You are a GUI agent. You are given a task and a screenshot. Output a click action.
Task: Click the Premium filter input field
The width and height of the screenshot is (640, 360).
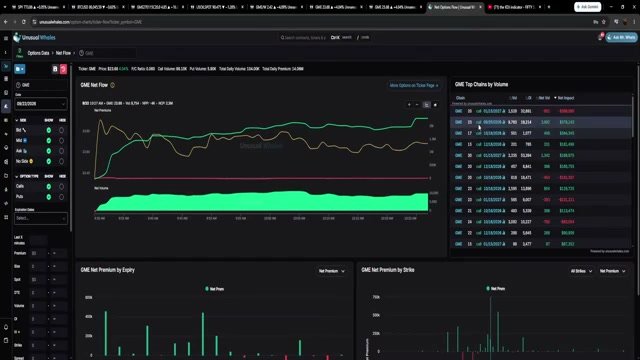coord(38,253)
